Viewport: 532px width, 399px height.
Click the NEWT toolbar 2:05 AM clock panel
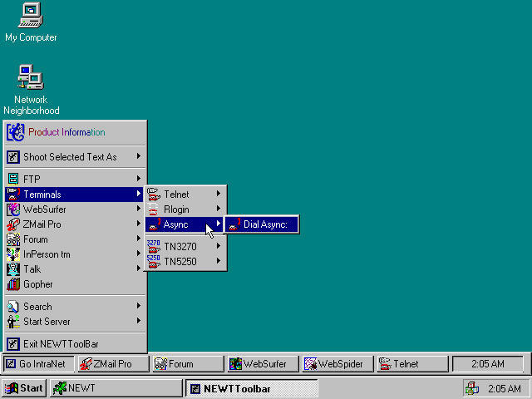[488, 364]
